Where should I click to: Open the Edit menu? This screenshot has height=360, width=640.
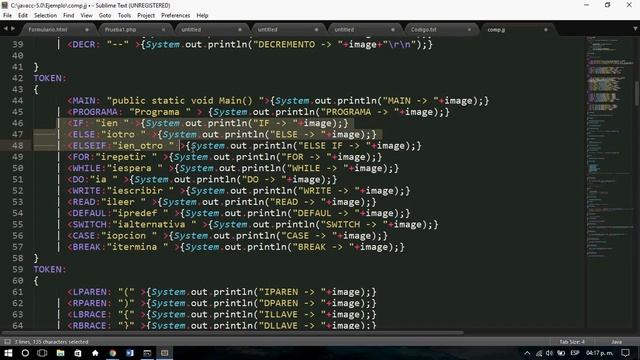(x=23, y=16)
